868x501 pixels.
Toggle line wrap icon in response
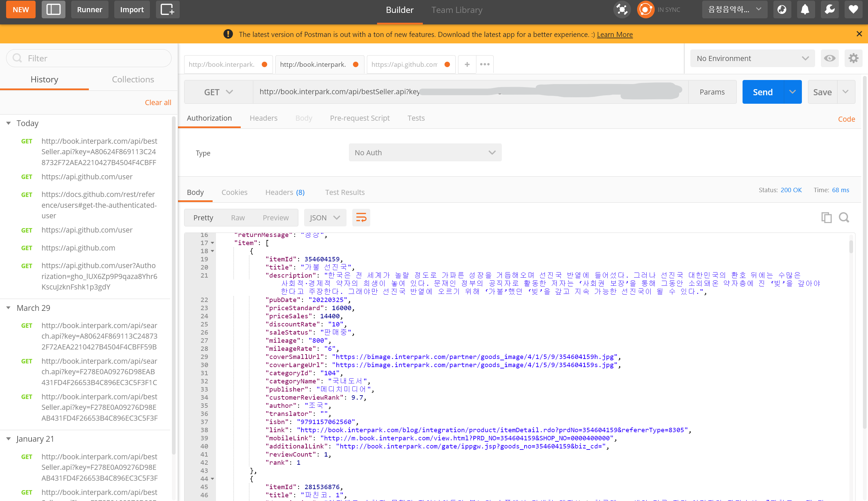click(361, 218)
